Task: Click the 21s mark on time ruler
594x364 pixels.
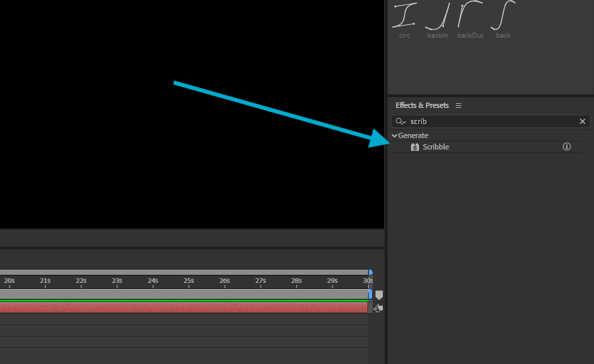Action: (x=45, y=281)
